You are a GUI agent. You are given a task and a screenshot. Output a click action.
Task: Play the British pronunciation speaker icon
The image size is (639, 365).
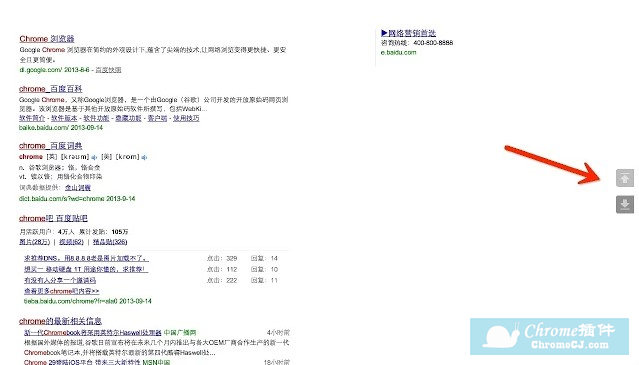coord(94,157)
